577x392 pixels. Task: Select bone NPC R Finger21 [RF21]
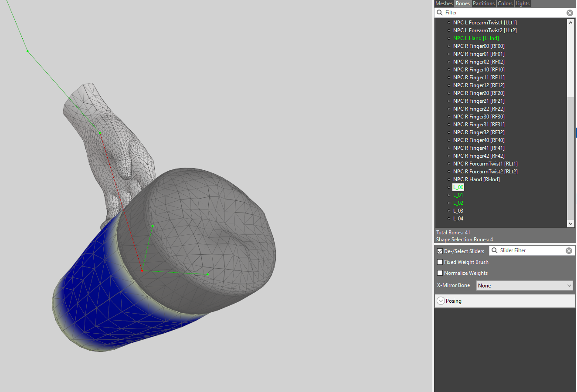tap(479, 101)
